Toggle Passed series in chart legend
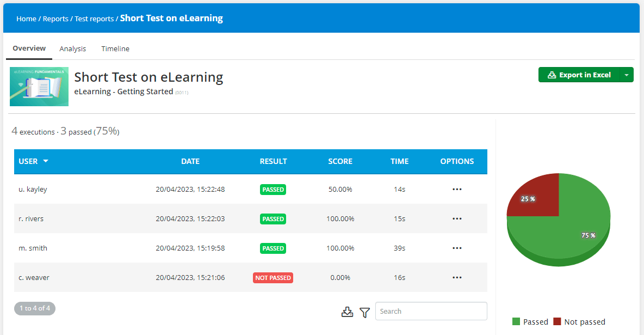 tap(530, 322)
